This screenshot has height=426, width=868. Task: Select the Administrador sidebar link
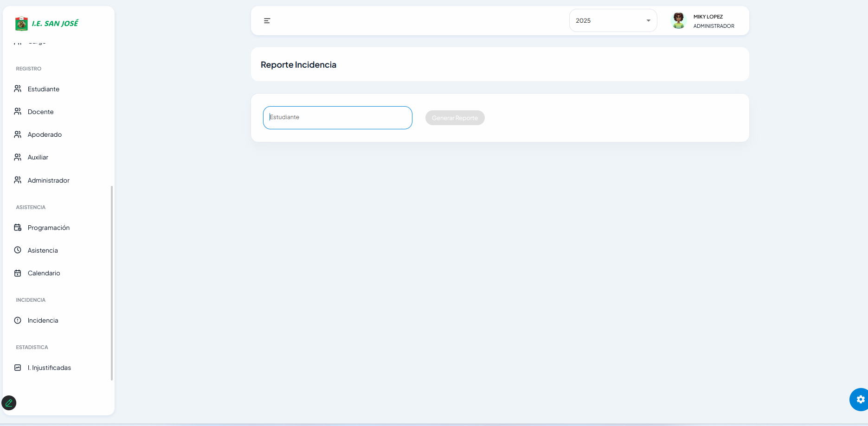click(48, 180)
